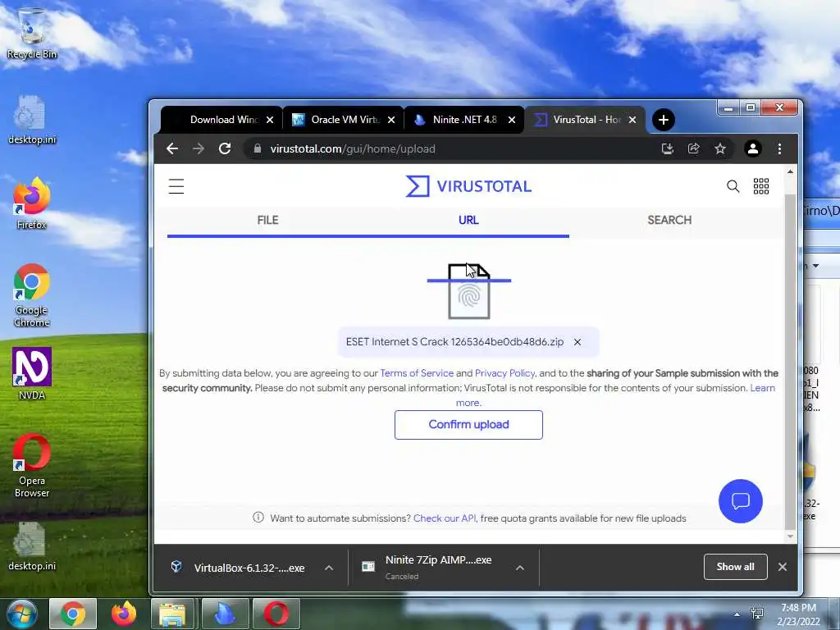840x630 pixels.
Task: Click the address bar URL
Action: (x=353, y=148)
